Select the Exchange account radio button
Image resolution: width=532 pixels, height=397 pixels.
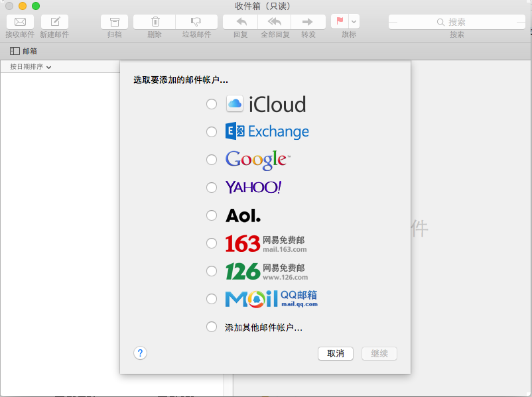click(212, 132)
